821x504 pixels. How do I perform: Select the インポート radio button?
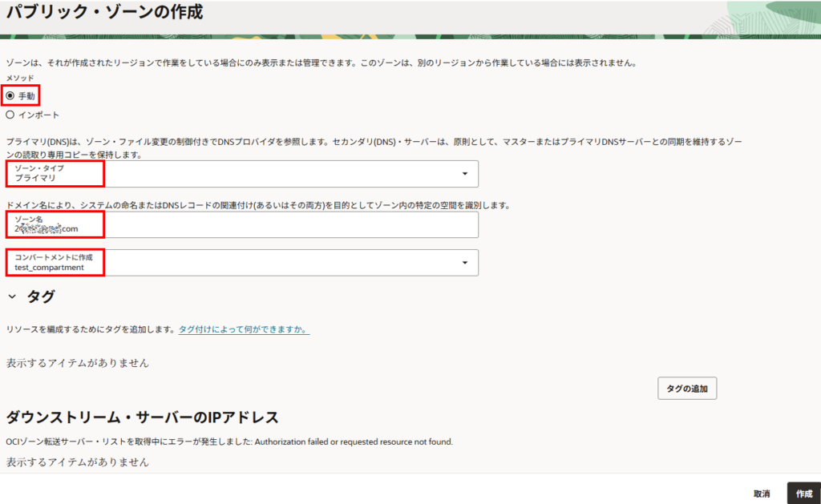click(10, 115)
